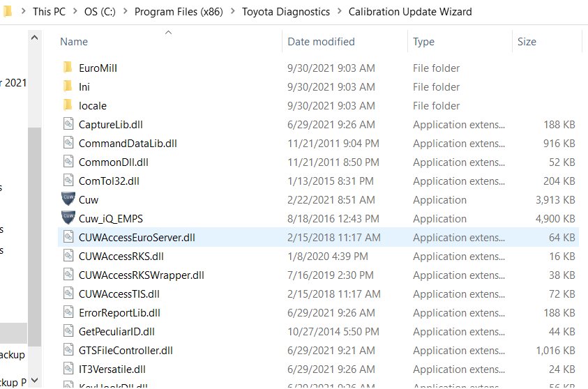Select the Ini folder name
This screenshot has width=588, height=389.
point(84,87)
